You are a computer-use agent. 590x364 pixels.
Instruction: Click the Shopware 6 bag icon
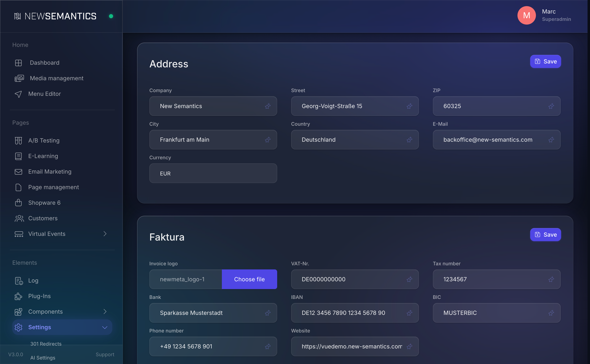pos(18,203)
